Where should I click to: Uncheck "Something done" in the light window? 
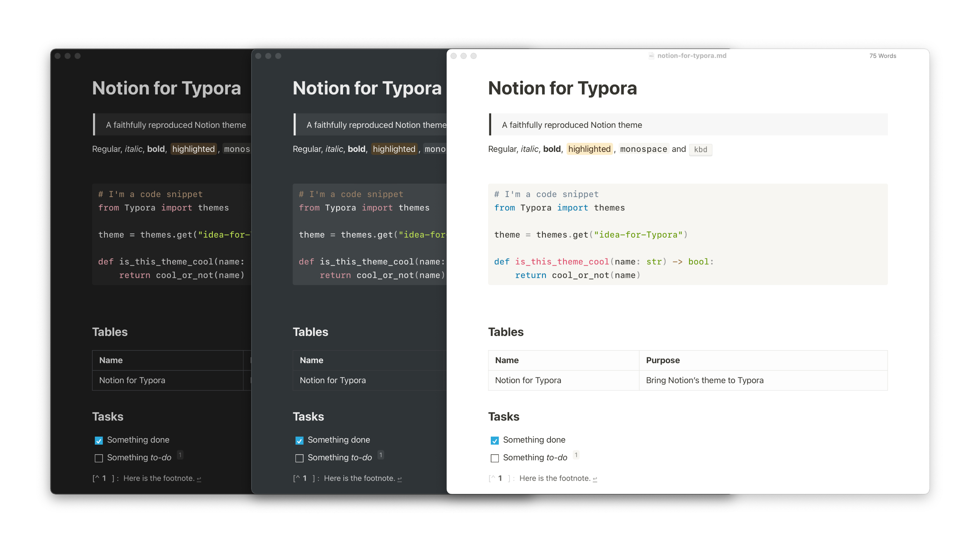tap(495, 440)
